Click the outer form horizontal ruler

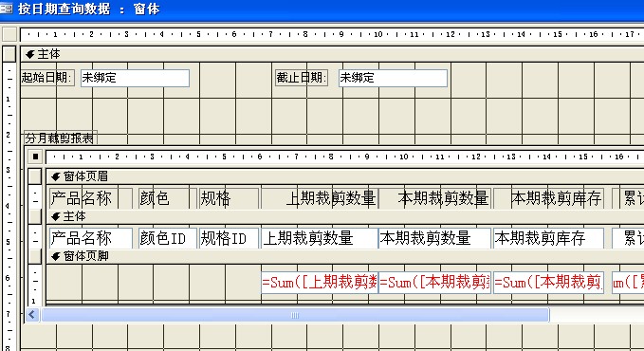click(332, 34)
